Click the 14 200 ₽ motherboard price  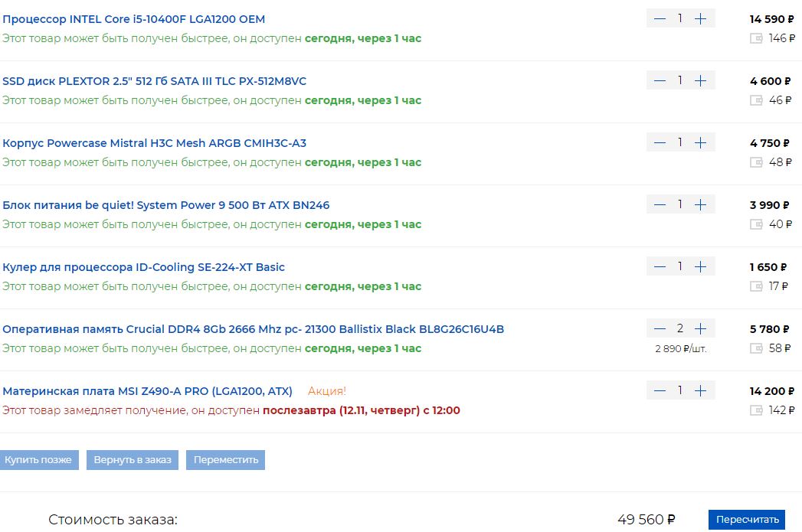click(x=772, y=391)
